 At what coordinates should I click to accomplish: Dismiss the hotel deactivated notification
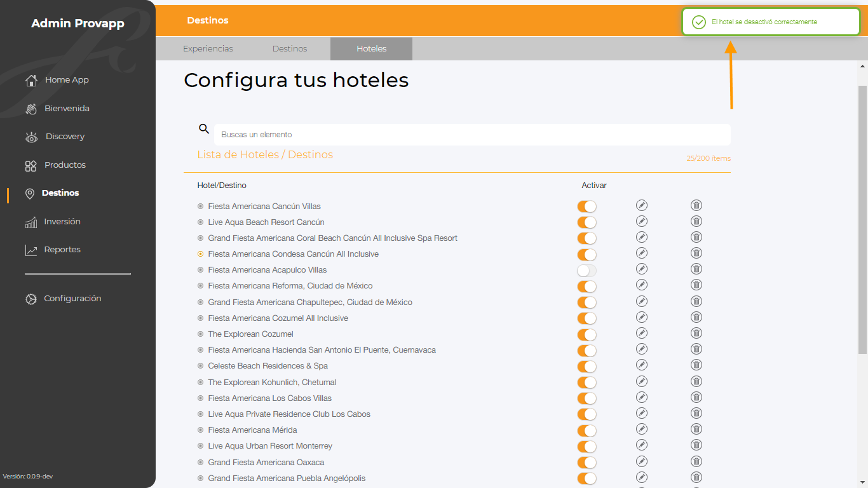pos(771,22)
